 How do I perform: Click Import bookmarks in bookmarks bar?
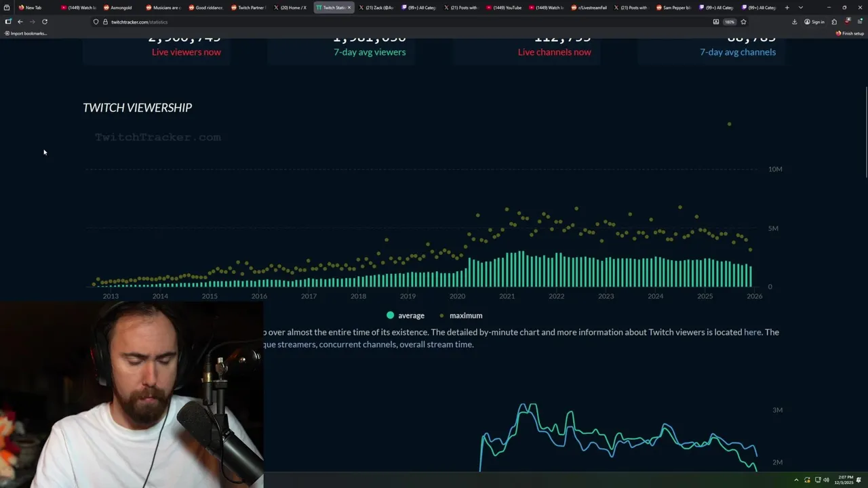pos(25,33)
